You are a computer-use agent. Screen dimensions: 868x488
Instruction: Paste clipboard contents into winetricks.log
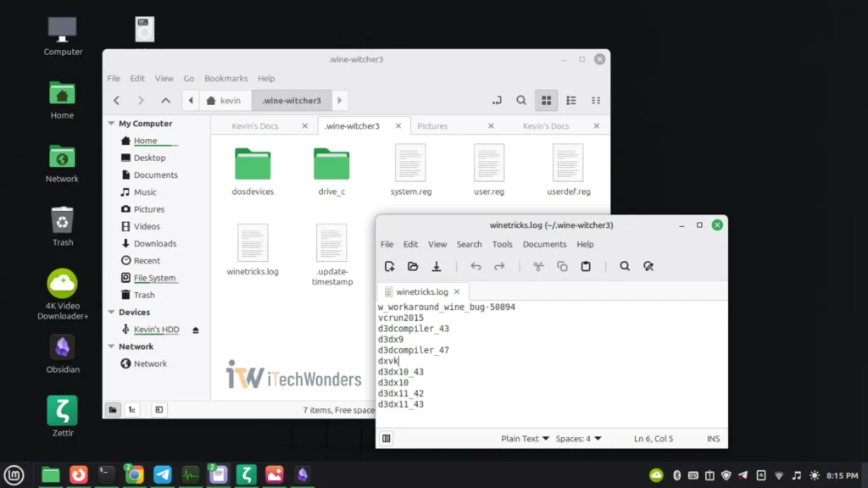[586, 266]
